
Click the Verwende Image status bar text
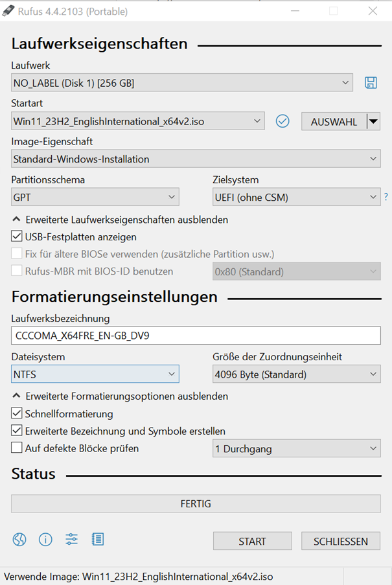[139, 577]
